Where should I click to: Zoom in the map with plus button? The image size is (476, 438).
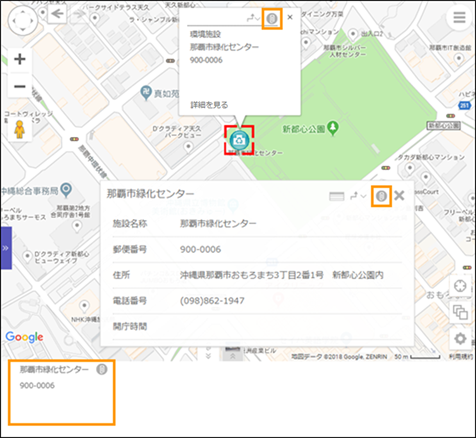20,59
